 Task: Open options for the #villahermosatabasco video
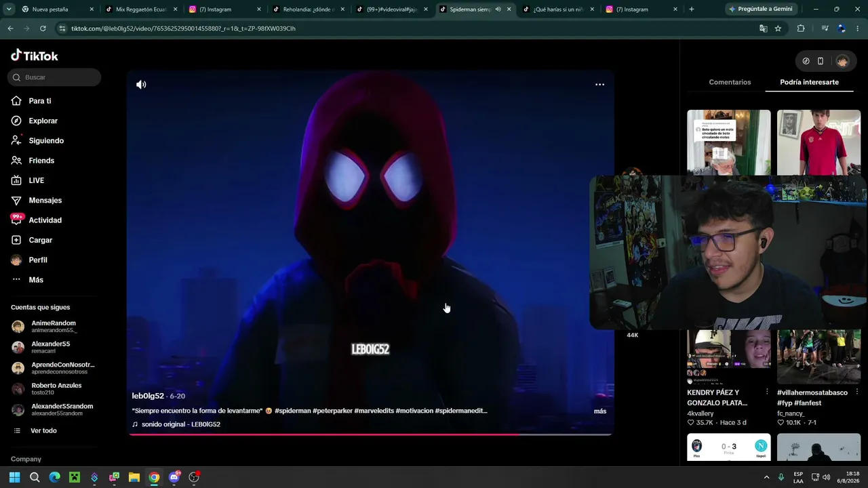point(857,392)
